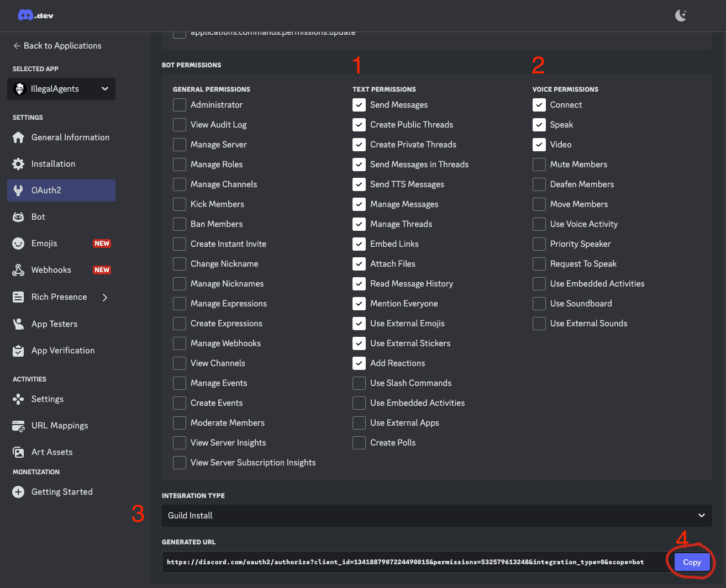This screenshot has height=588, width=726.
Task: Enable the Request To Speak checkbox
Action: click(539, 264)
